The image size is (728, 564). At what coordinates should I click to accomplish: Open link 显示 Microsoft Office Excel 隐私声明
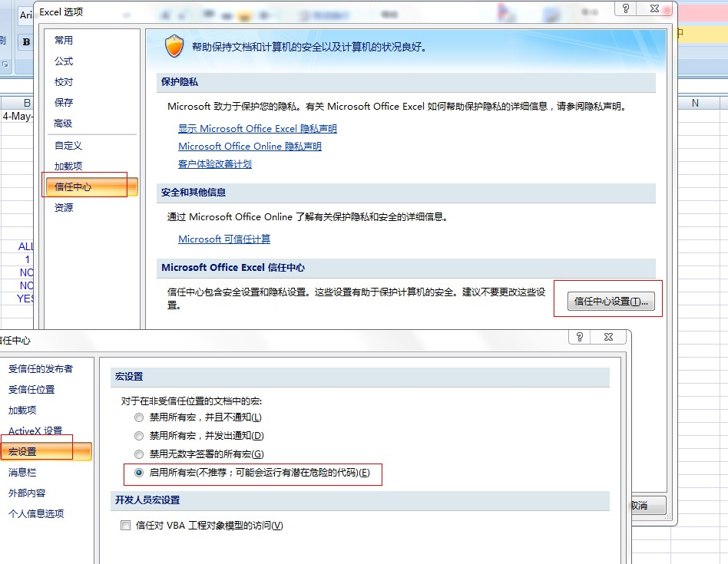258,129
